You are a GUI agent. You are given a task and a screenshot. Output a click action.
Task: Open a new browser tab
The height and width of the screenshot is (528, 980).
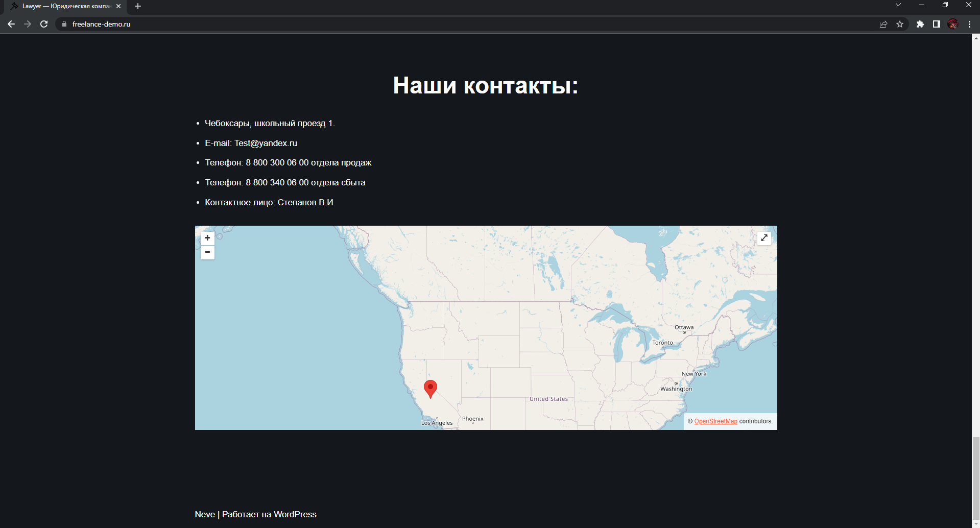click(x=138, y=6)
